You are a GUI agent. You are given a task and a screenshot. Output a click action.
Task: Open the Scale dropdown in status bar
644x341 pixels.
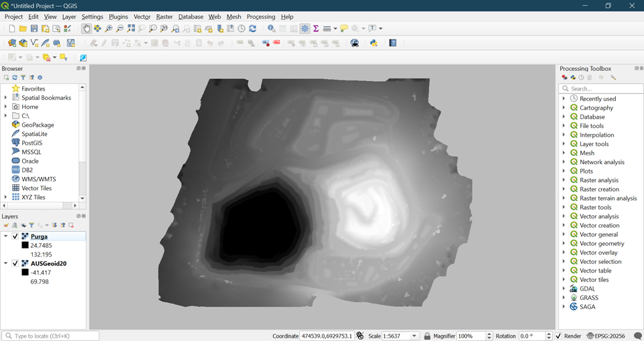coord(414,336)
